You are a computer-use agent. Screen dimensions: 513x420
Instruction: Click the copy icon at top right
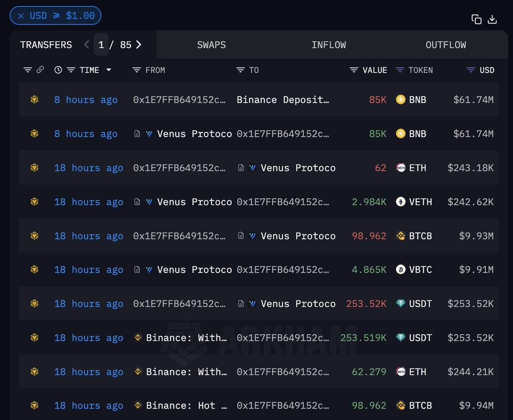tap(476, 19)
